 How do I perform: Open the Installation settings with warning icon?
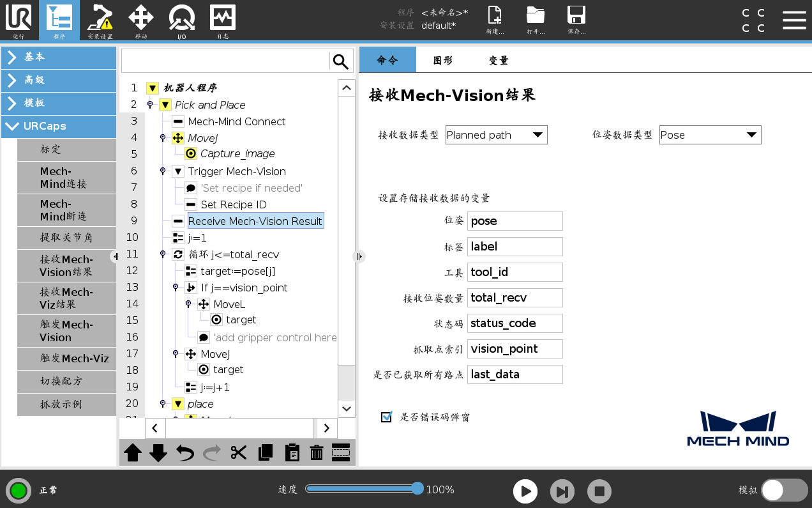pos(100,20)
